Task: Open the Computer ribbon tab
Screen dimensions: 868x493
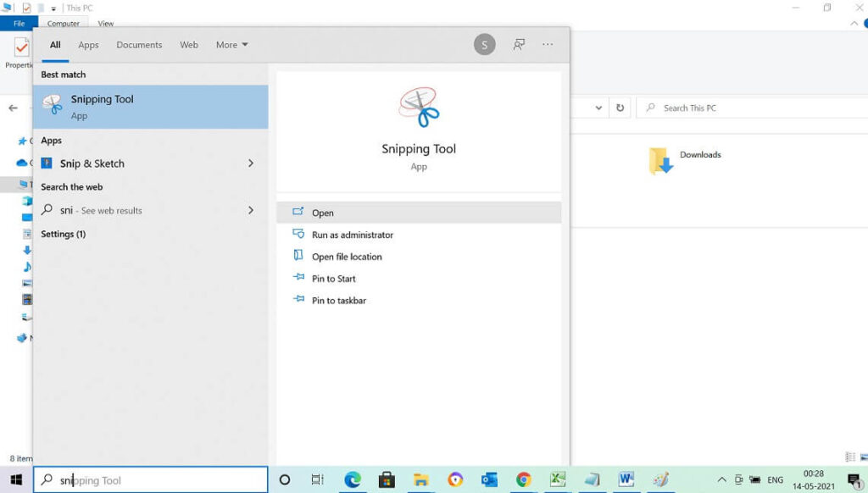Action: click(63, 23)
